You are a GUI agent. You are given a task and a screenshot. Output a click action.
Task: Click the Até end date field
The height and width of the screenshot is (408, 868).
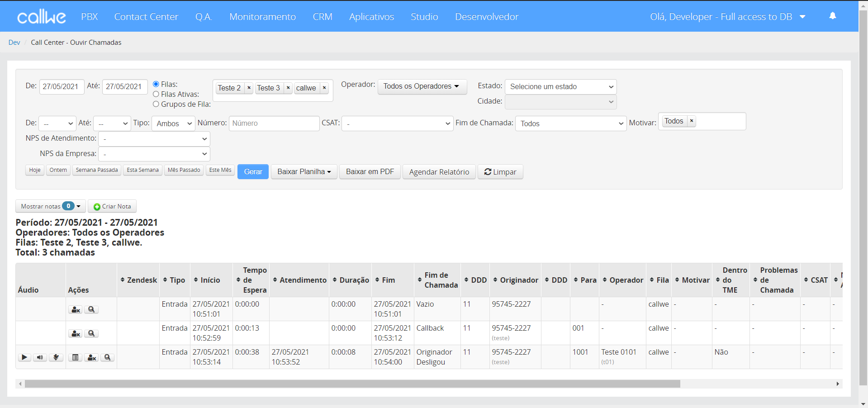pos(125,86)
